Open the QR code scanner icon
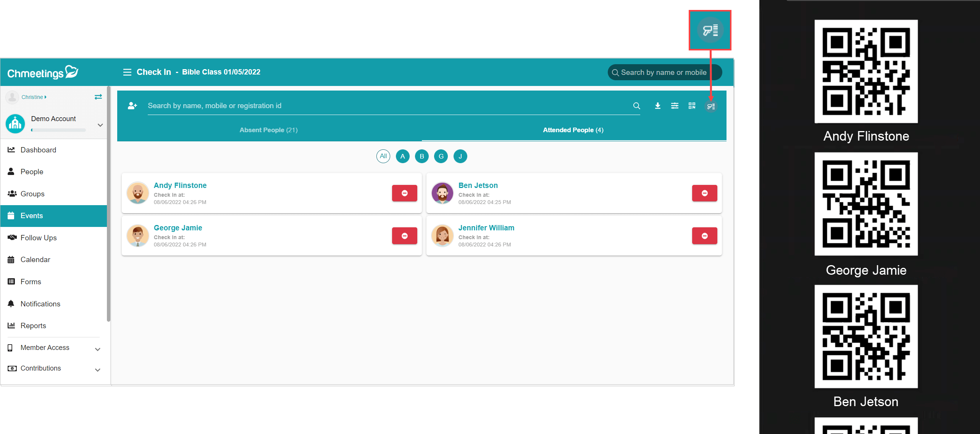 (x=692, y=106)
